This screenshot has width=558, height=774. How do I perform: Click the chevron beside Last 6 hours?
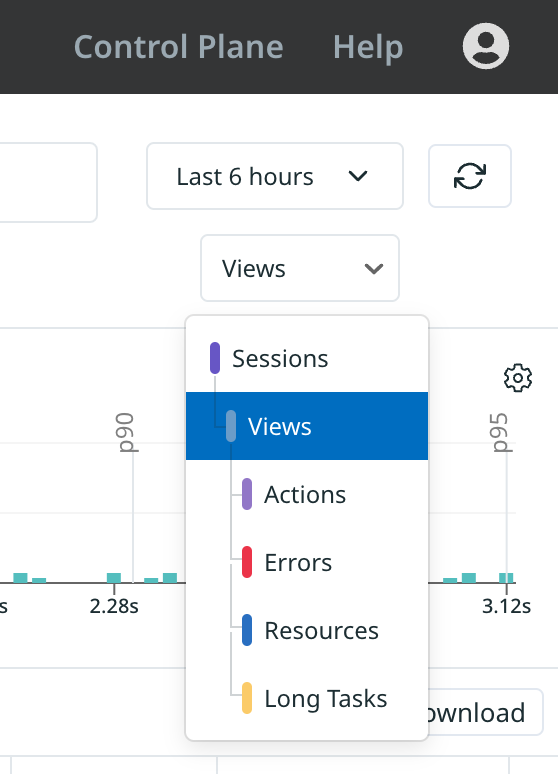click(x=358, y=176)
